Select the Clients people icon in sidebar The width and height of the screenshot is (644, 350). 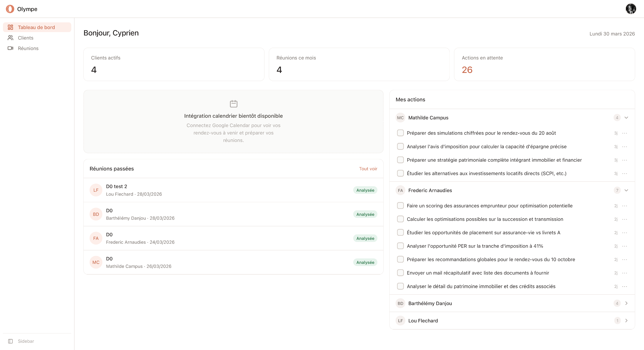pyautogui.click(x=10, y=38)
